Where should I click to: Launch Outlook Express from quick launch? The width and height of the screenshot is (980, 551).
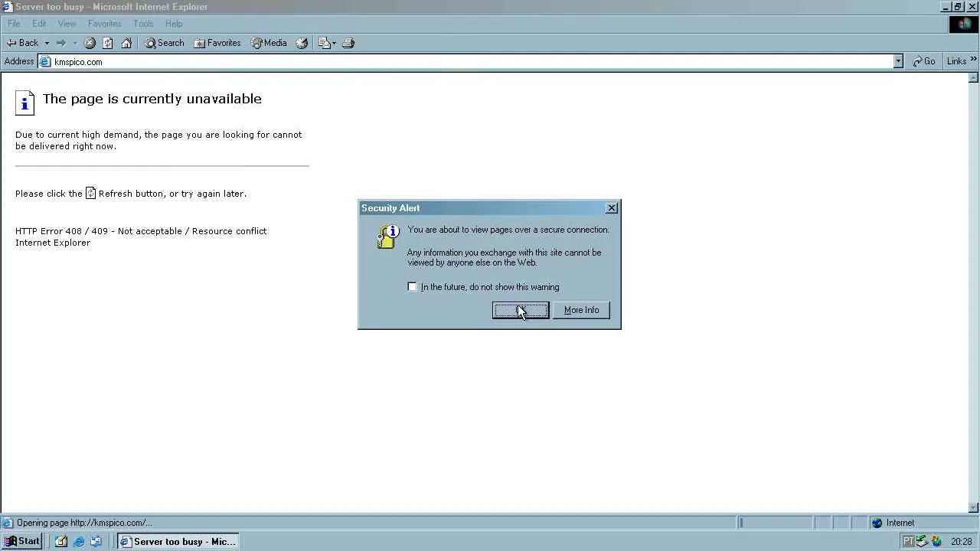pyautogui.click(x=96, y=541)
